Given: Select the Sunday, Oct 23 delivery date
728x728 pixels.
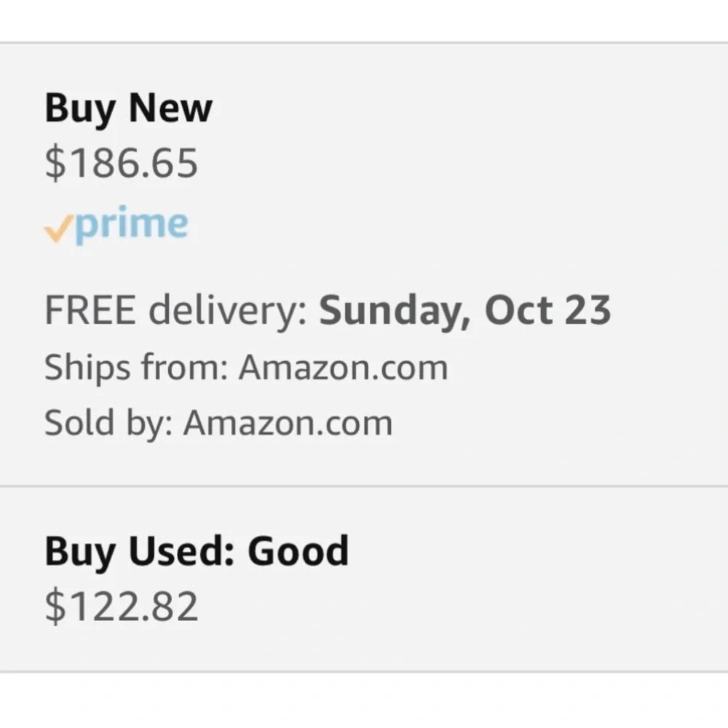Looking at the screenshot, I should (464, 310).
